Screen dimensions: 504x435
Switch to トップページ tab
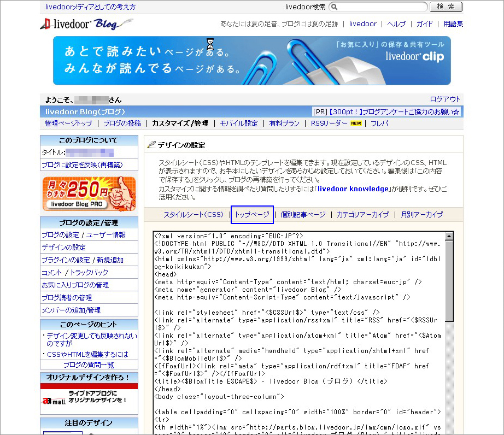(252, 215)
